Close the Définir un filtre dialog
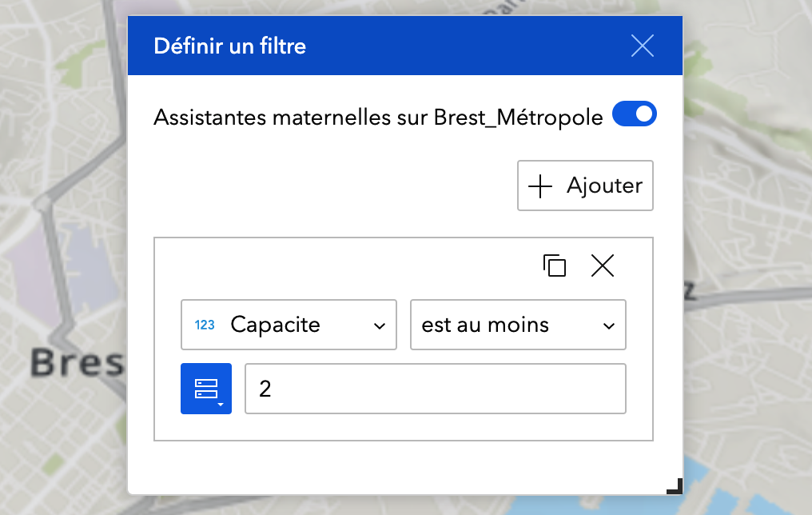Viewport: 812px width, 515px height. pyautogui.click(x=642, y=46)
